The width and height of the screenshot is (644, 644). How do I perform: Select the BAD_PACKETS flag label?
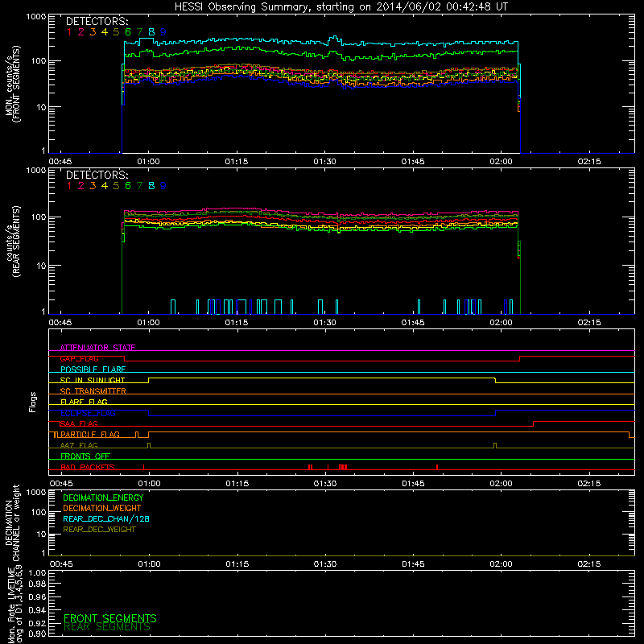pos(88,467)
